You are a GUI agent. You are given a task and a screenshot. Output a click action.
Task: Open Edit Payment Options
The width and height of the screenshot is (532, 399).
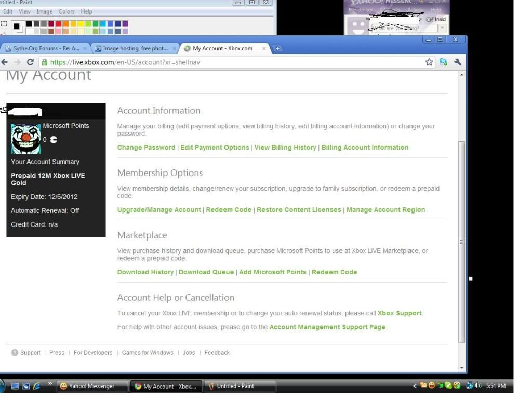(215, 147)
